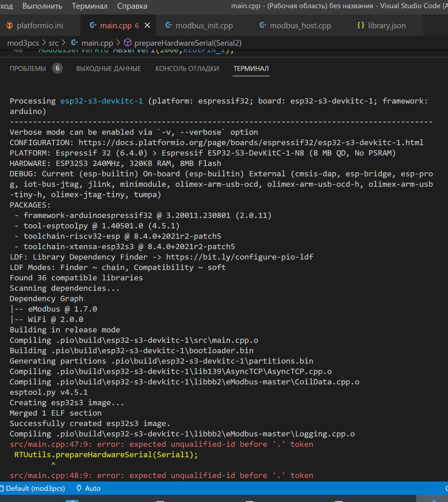This screenshot has height=502, width=448.
Task: Switch to the КОНСОЛЬ ОТЛАДКИ tab
Action: 187,69
